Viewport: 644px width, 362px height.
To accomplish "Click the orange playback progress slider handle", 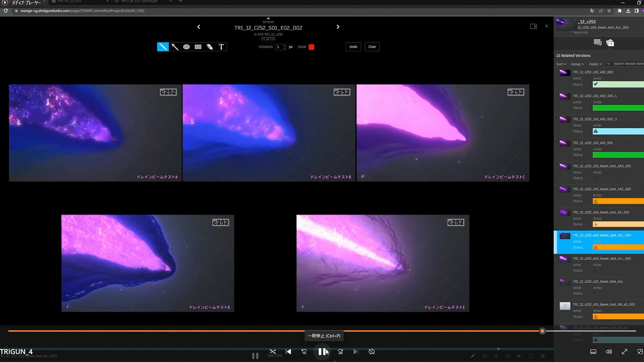I will (542, 331).
